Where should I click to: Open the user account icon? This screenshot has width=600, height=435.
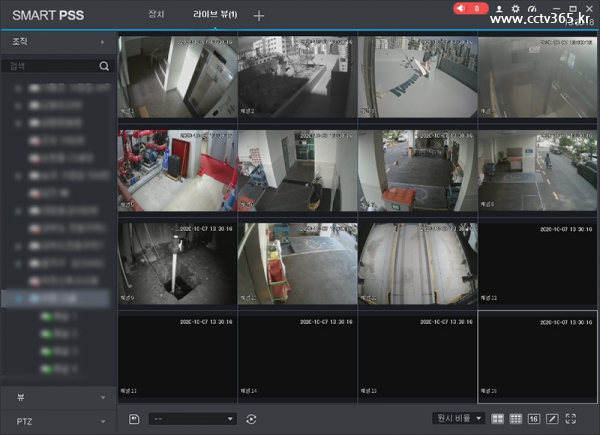[500, 8]
